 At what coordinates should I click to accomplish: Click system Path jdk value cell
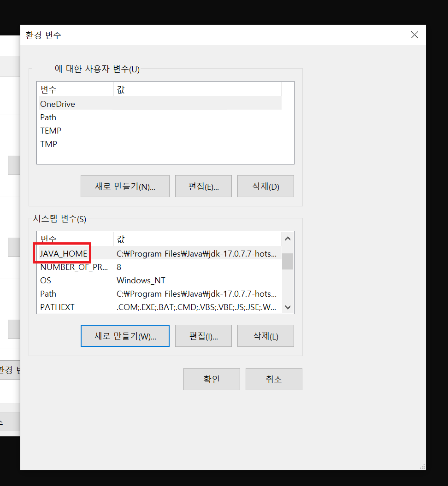pyautogui.click(x=196, y=293)
